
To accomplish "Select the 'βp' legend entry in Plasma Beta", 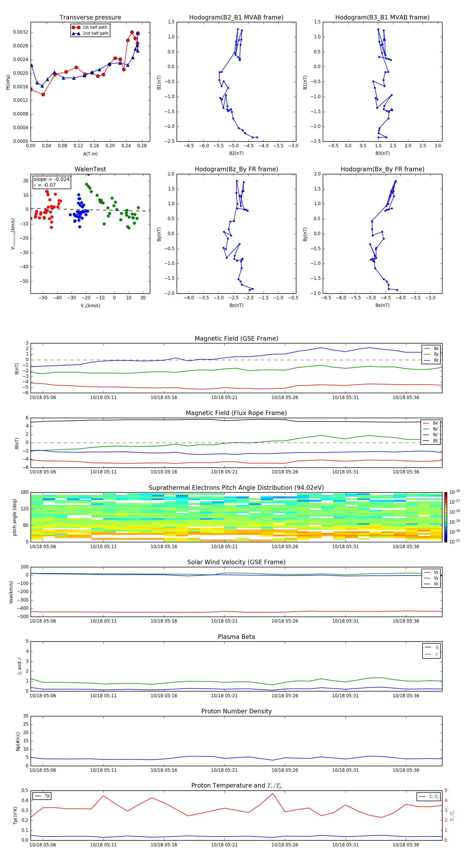I will (431, 647).
